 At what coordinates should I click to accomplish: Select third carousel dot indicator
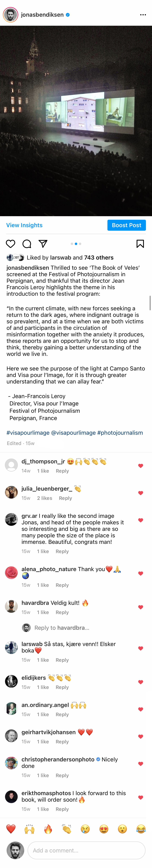[x=80, y=244]
